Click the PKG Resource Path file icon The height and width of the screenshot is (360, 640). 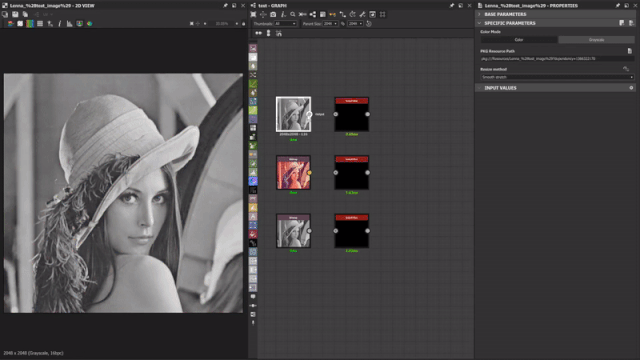pyautogui.click(x=630, y=51)
